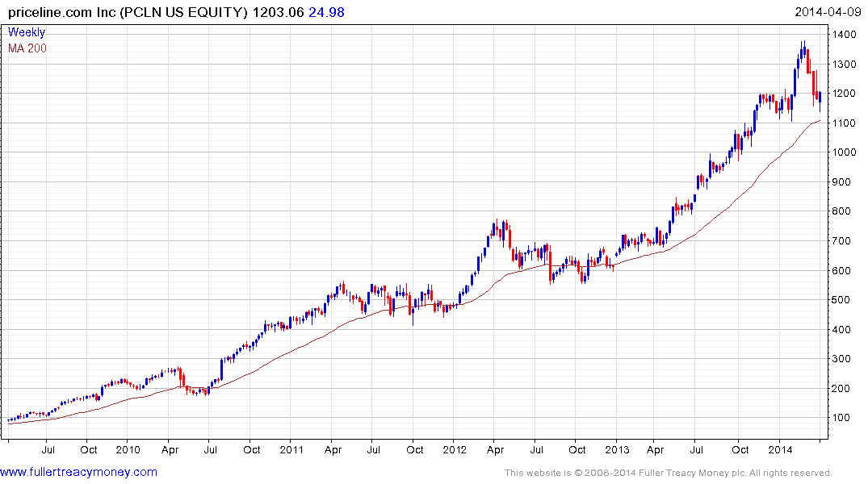Click the '2013' year label on time axis

point(617,449)
